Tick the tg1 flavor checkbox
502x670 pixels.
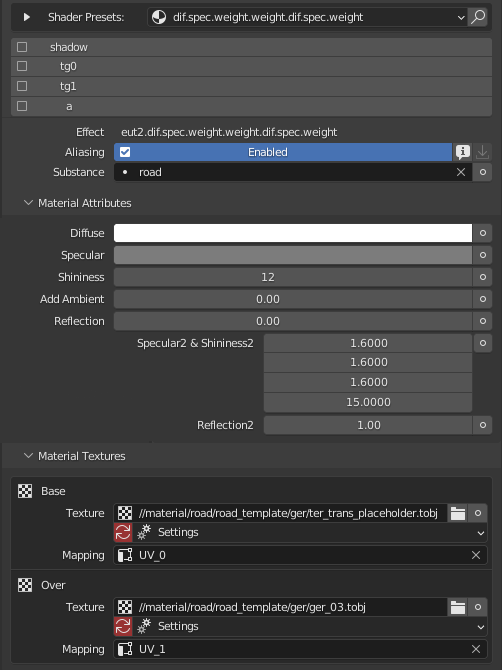coord(22,86)
